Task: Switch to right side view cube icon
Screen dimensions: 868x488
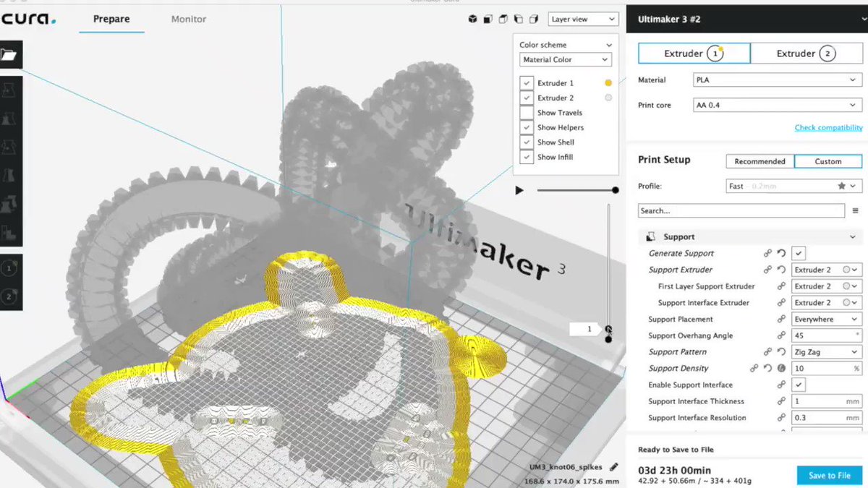Action: 534,20
